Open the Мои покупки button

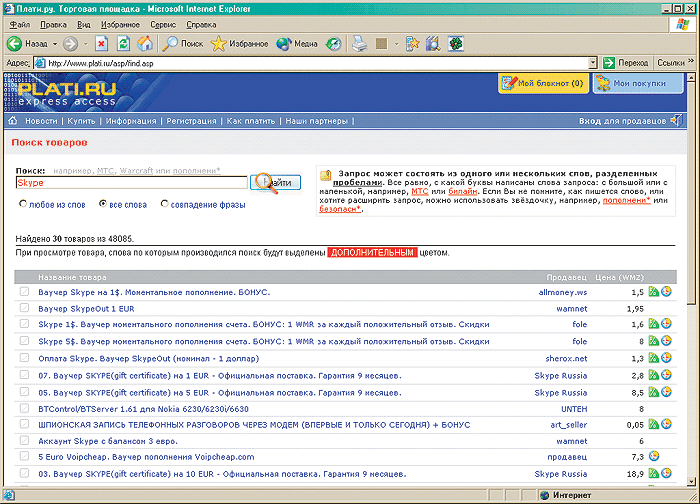(638, 83)
